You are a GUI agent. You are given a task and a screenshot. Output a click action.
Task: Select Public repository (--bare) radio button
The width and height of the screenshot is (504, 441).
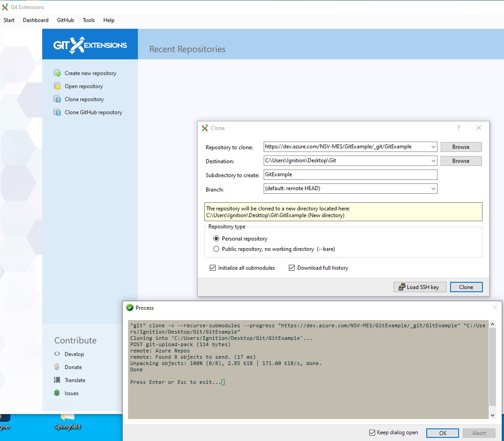217,249
